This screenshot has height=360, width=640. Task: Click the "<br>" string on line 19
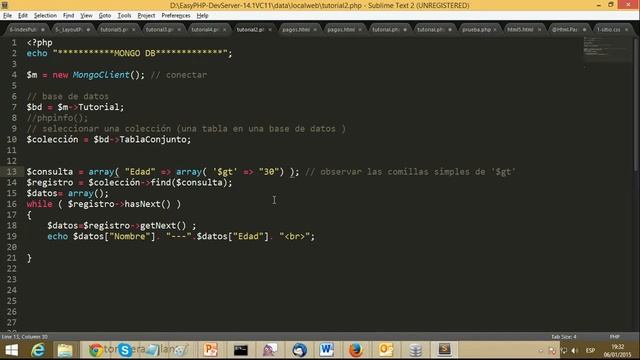[295, 236]
